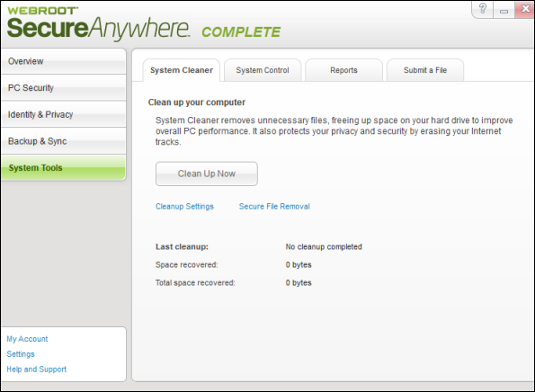Click the Webroot SecureAnywhere logo
Image resolution: width=535 pixels, height=392 pixels.
tap(98, 23)
